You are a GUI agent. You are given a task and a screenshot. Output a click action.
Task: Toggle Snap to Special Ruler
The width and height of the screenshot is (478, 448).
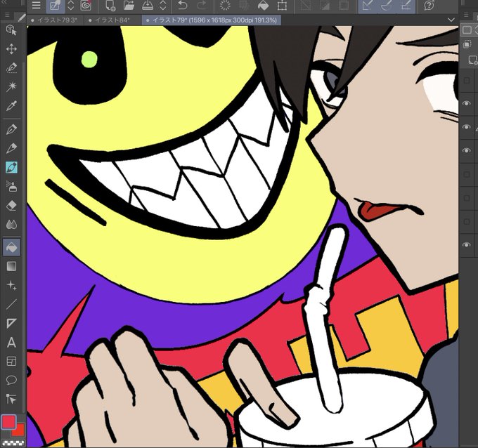click(387, 6)
